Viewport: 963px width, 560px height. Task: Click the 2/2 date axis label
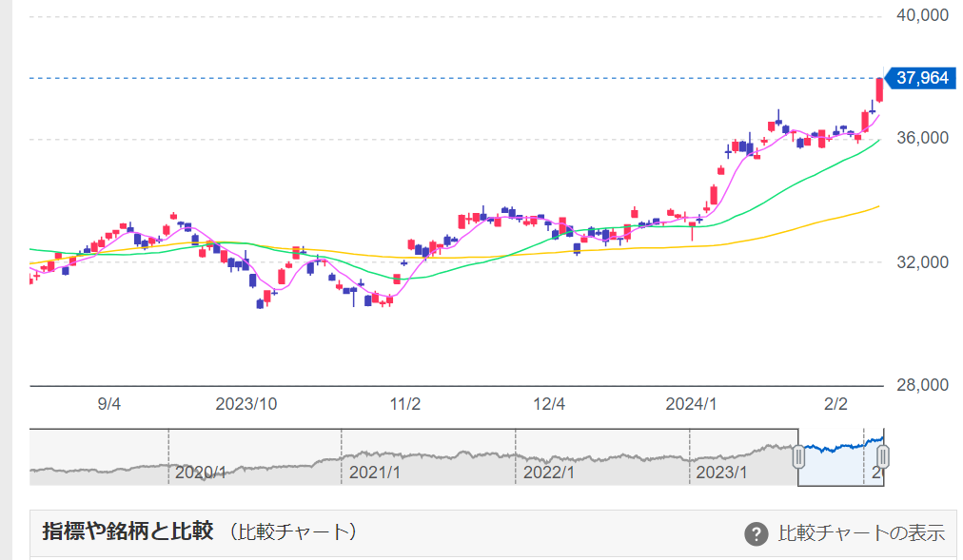pos(835,404)
